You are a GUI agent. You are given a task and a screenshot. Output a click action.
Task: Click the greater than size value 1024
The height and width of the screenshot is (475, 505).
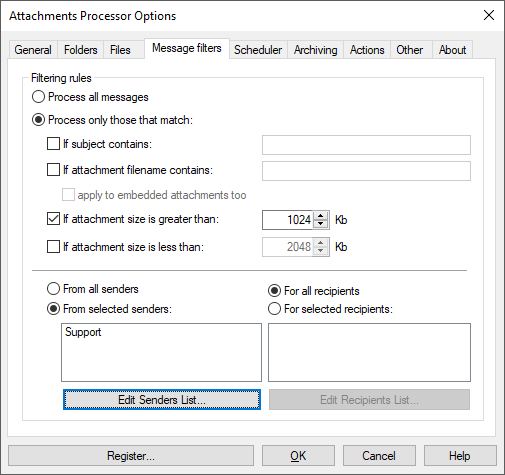coord(288,220)
